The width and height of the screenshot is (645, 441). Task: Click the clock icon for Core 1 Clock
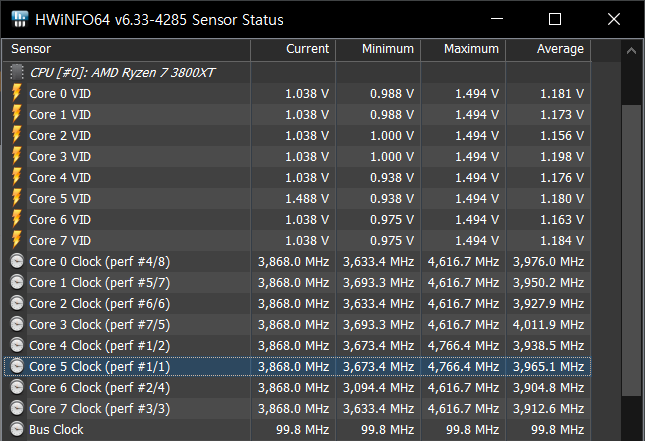[x=17, y=282]
